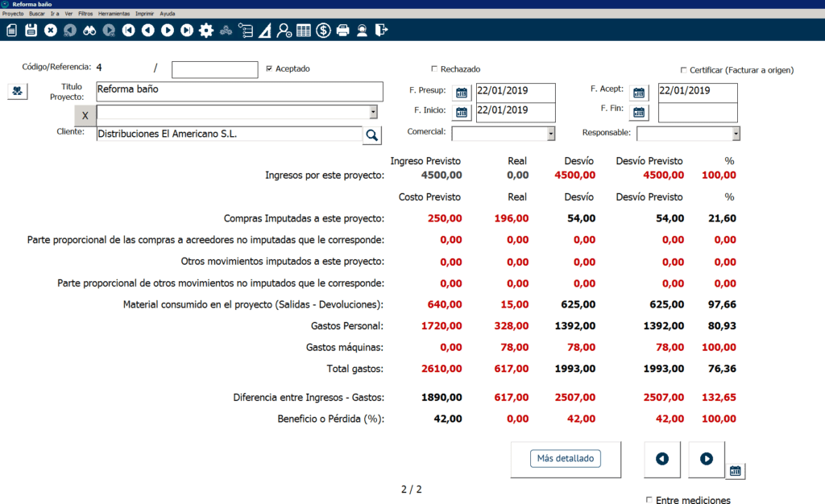
Task: Open the Herramientas menu
Action: click(x=114, y=14)
